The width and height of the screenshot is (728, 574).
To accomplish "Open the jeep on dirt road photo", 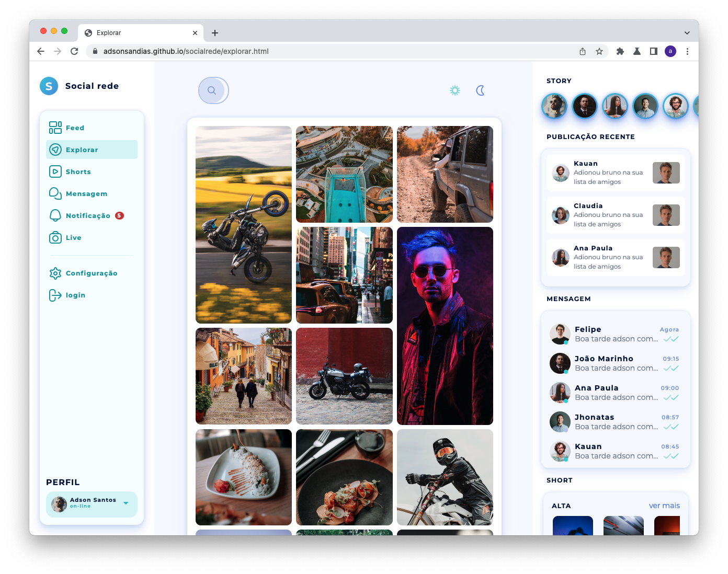I will tap(445, 174).
